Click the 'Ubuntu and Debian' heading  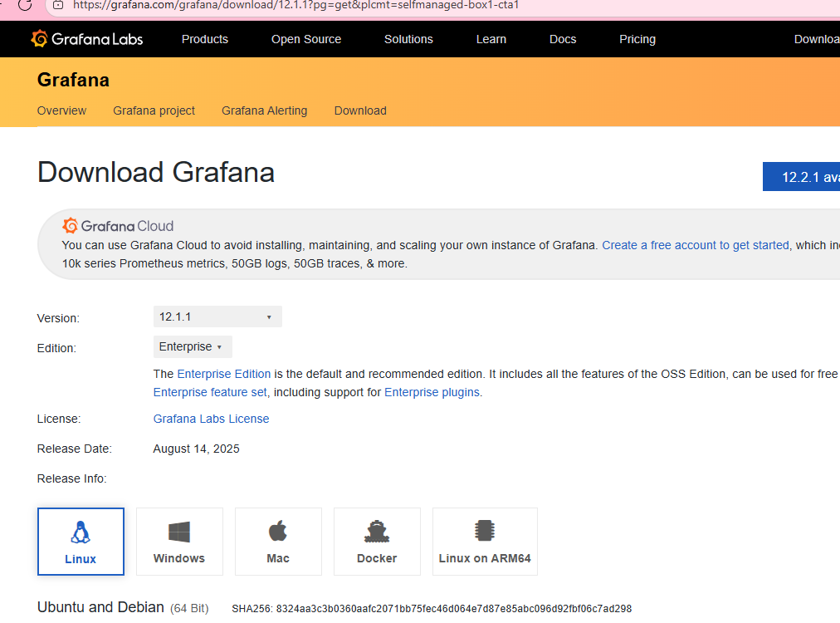100,607
